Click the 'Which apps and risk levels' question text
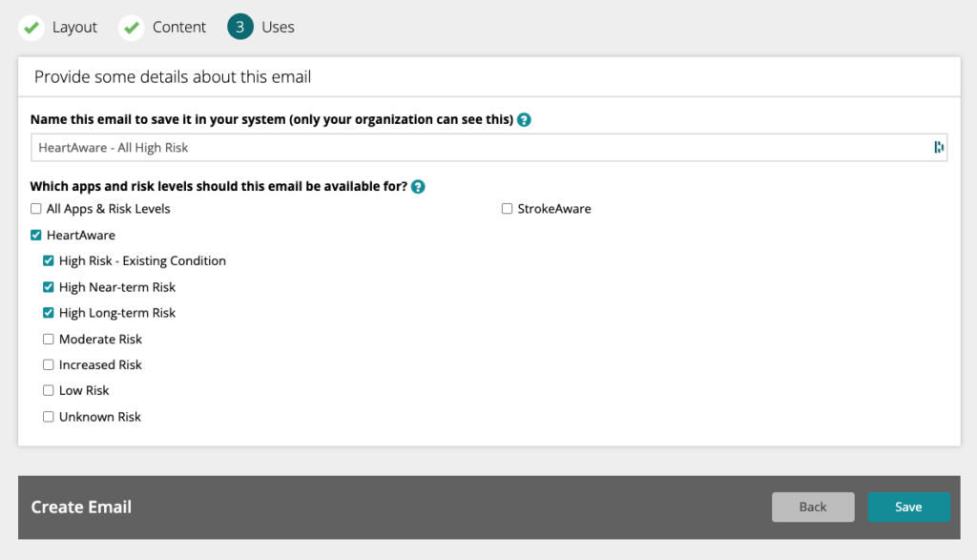The height and width of the screenshot is (560, 977). (218, 186)
